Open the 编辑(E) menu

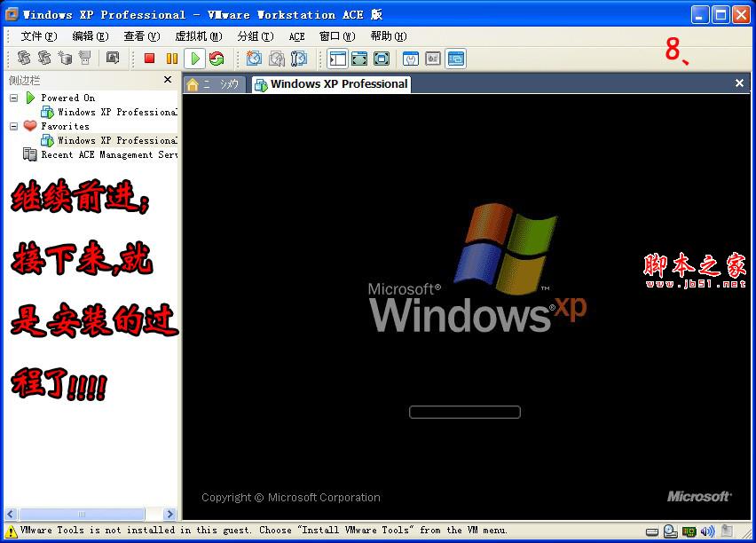[91, 36]
